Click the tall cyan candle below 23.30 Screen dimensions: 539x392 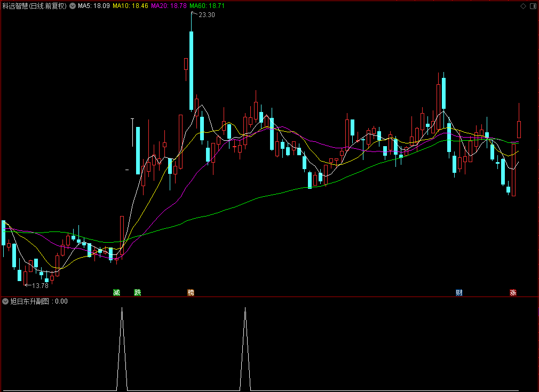point(191,71)
